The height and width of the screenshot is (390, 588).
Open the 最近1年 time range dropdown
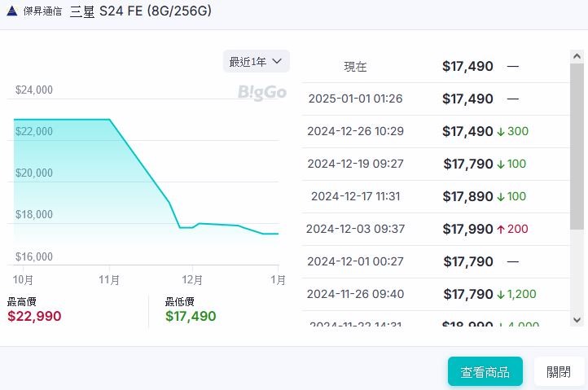coord(256,61)
